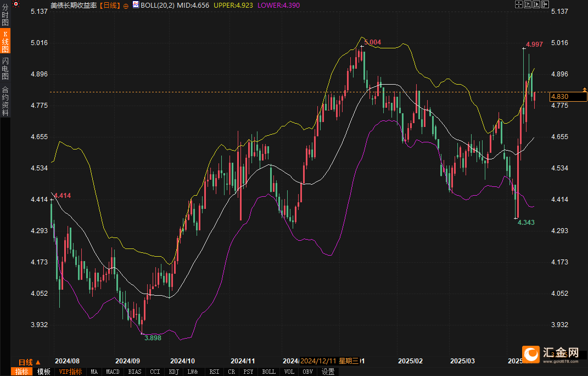588x376 pixels.
Task: Apply the PSY indicator
Action: click(x=248, y=372)
